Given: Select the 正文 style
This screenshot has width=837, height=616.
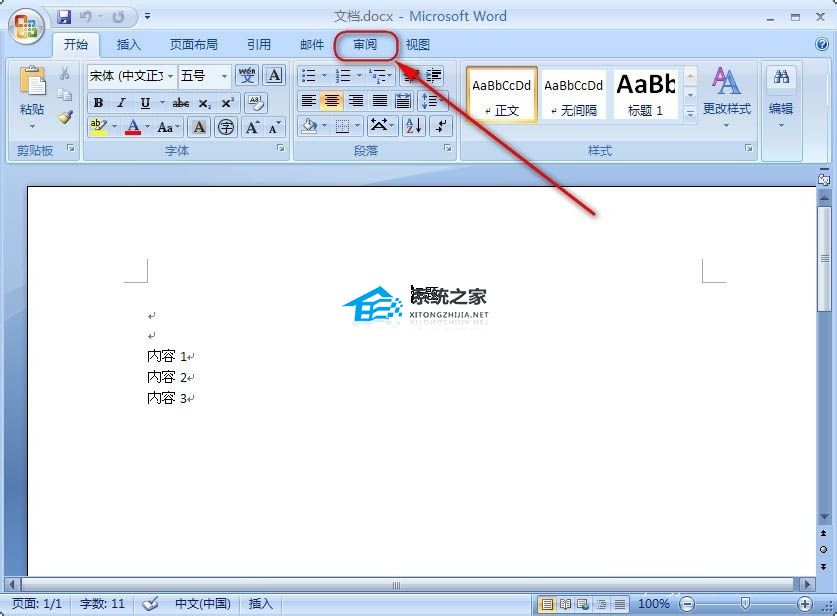Looking at the screenshot, I should (501, 95).
